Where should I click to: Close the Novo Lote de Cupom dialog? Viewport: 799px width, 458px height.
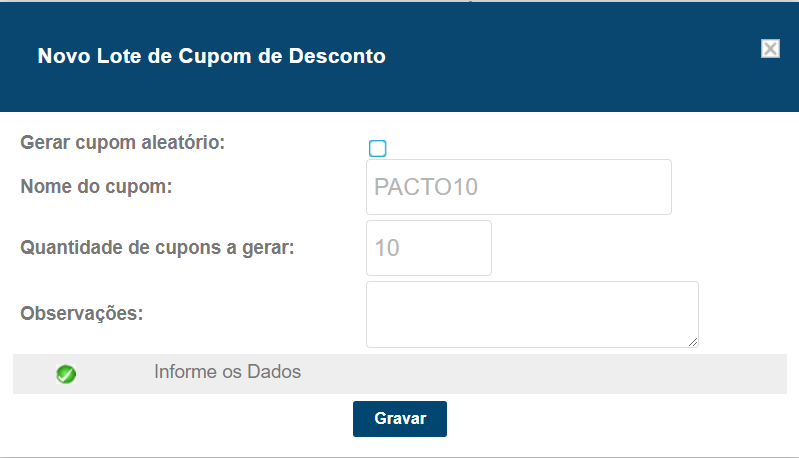click(770, 49)
